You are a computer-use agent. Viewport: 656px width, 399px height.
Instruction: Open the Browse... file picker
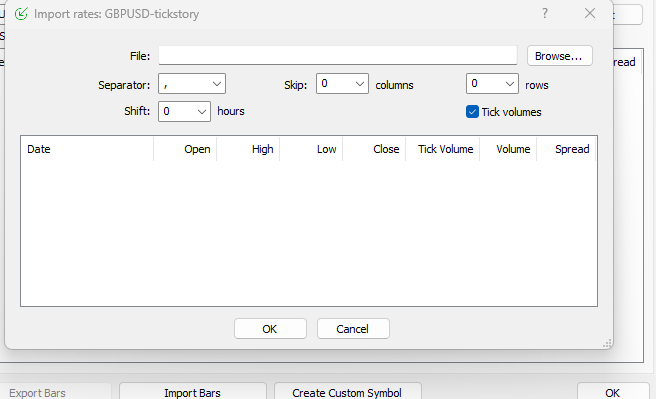tap(559, 56)
